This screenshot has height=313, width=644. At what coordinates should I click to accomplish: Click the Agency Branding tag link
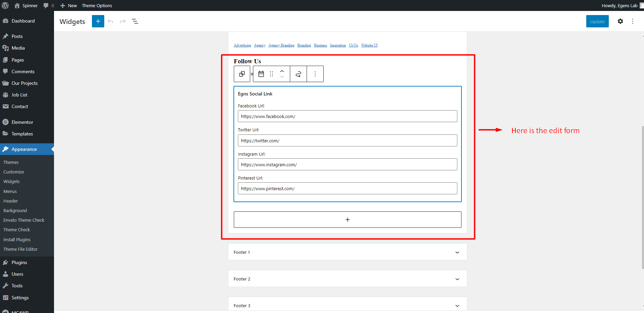[x=281, y=45]
